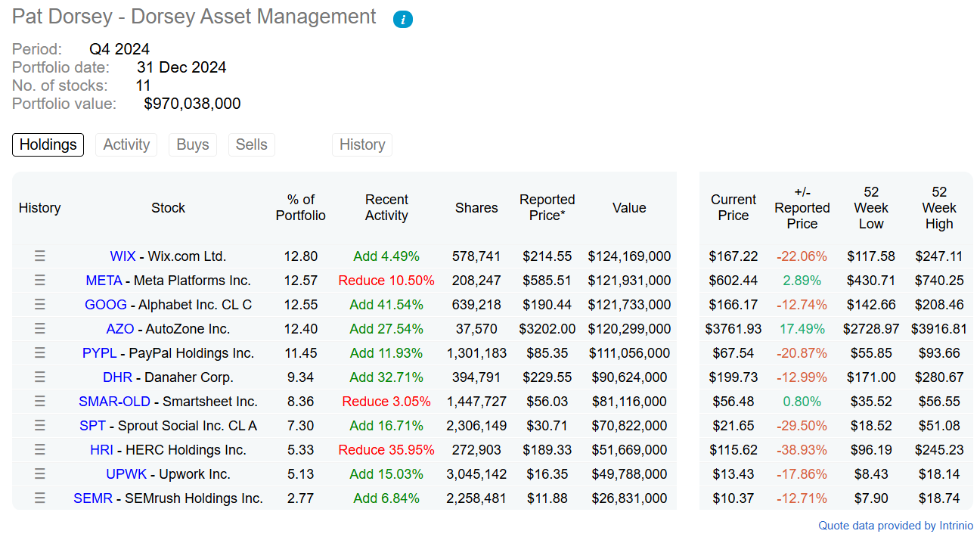
Task: Click the 37,570 shares cell
Action: 476,329
